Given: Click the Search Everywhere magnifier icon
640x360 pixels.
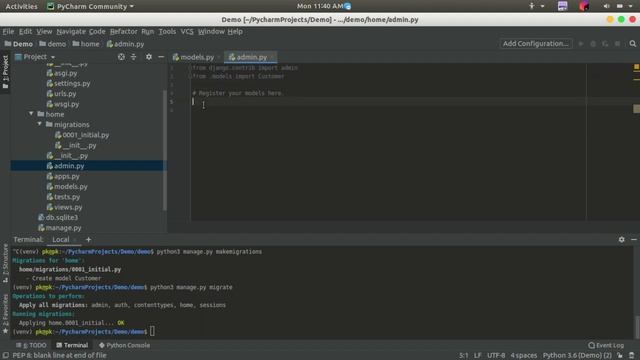Looking at the screenshot, I should (x=632, y=44).
